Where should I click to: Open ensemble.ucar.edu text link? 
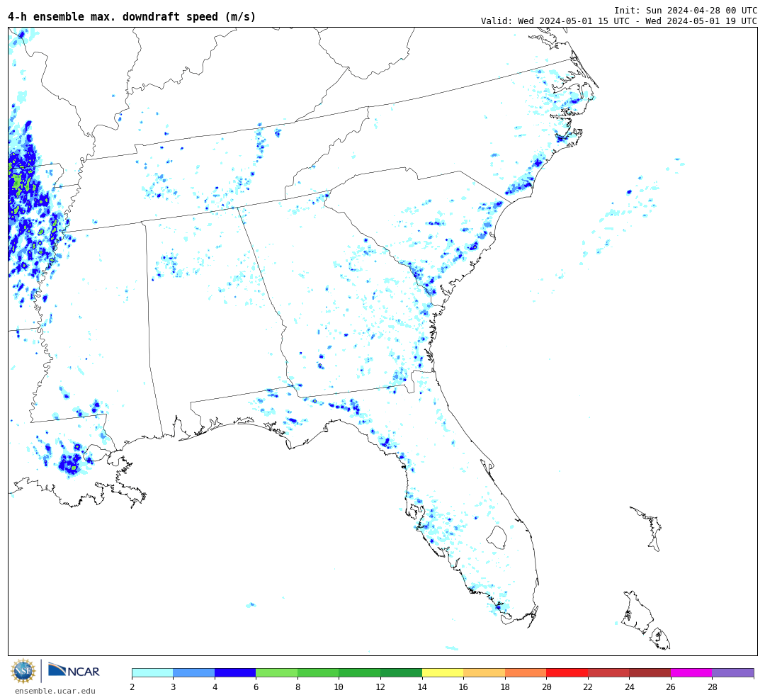[55, 691]
